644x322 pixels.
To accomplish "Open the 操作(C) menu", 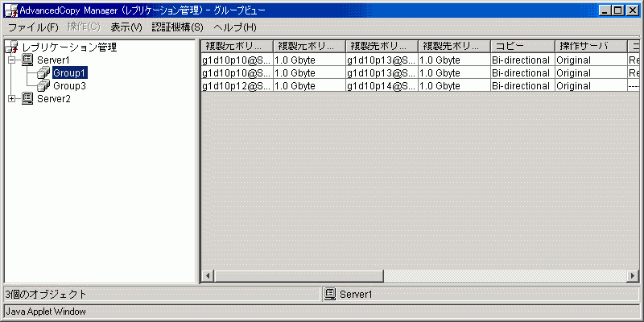I will pyautogui.click(x=84, y=27).
